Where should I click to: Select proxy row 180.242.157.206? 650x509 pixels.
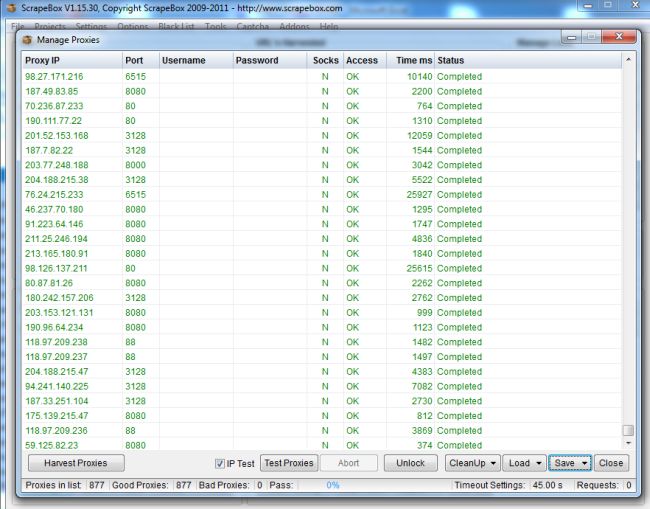[322, 298]
